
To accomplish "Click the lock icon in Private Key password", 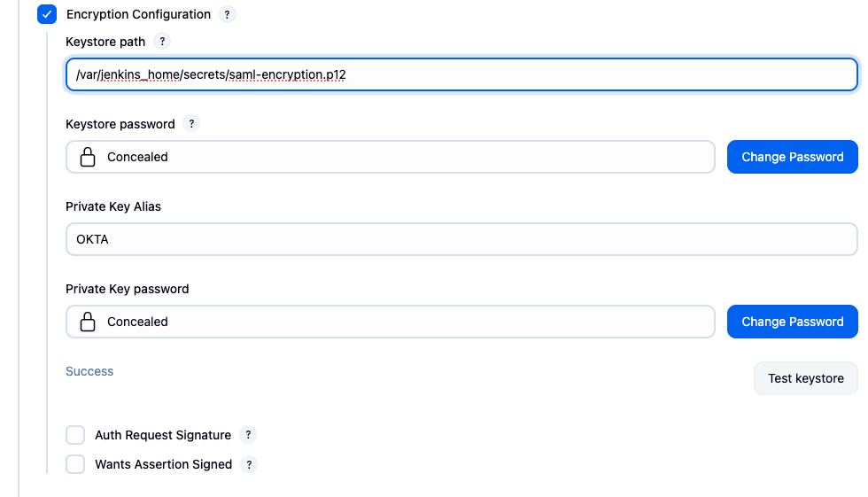I will (88, 322).
